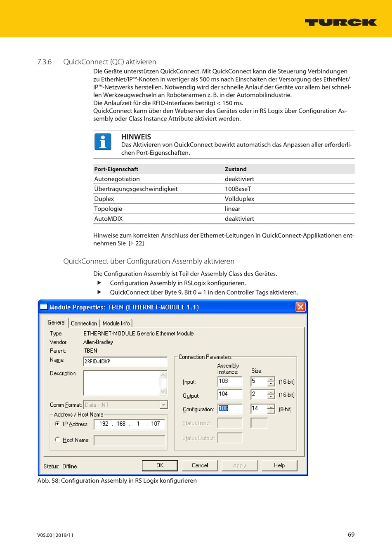The height and width of the screenshot is (554, 392).
Task: Click the 'Vollduplex' table cell
Action: pyautogui.click(x=239, y=199)
